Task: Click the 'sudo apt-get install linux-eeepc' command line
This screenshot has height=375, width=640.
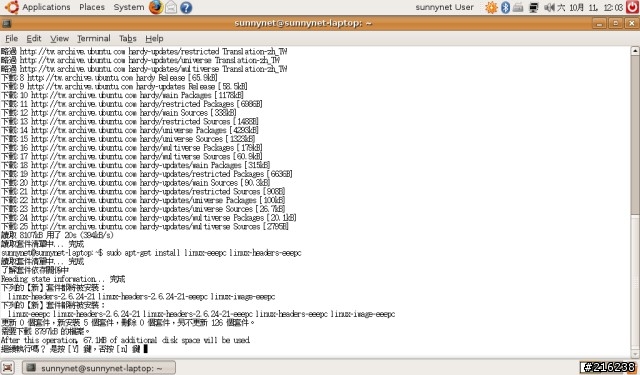Action: click(x=151, y=253)
